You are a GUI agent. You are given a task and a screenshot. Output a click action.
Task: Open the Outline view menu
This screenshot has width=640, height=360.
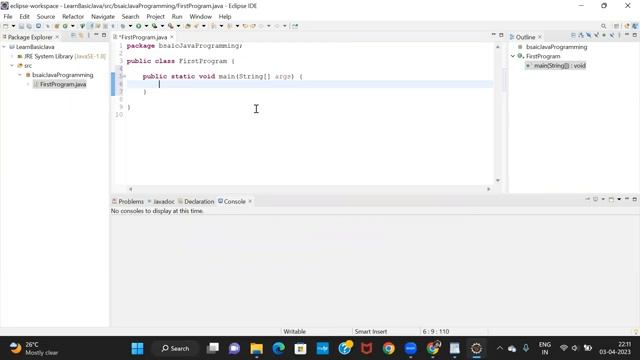click(619, 36)
